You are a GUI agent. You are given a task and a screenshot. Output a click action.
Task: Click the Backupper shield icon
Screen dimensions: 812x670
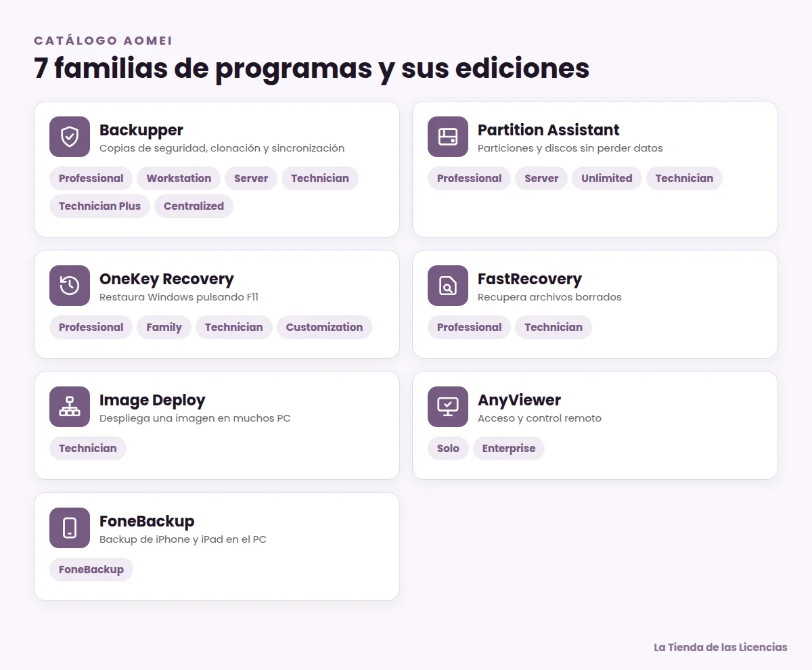[x=70, y=137]
